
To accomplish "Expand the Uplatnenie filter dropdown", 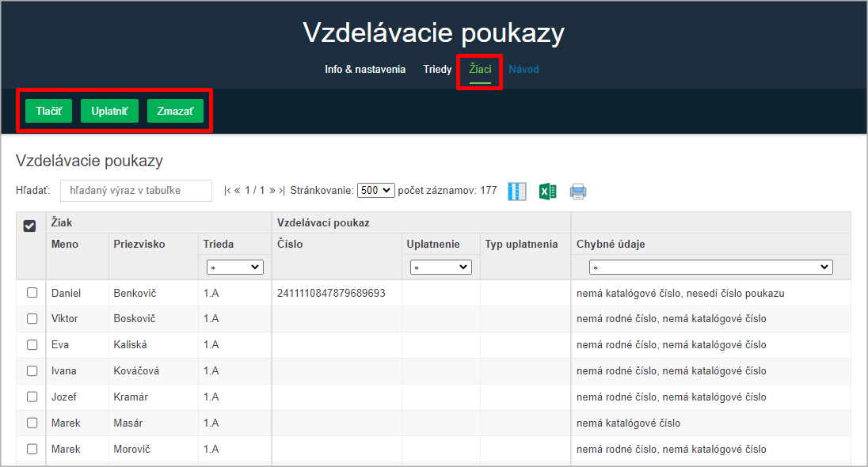I will [440, 268].
